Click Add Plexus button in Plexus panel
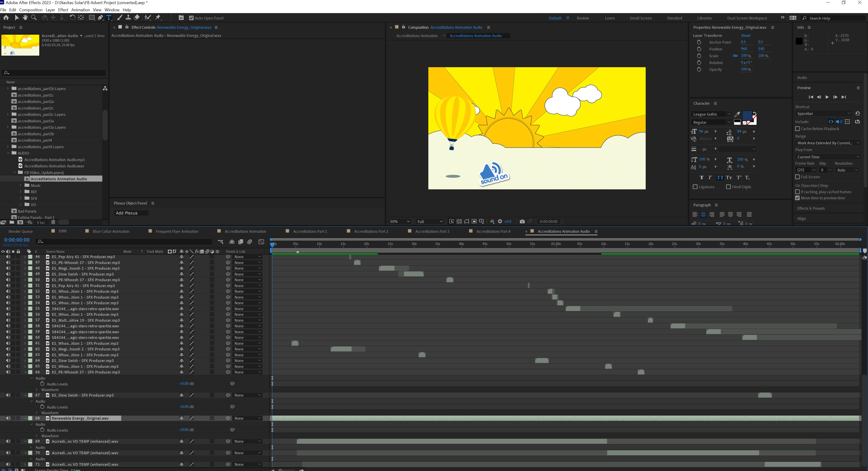This screenshot has width=868, height=471. tap(126, 212)
